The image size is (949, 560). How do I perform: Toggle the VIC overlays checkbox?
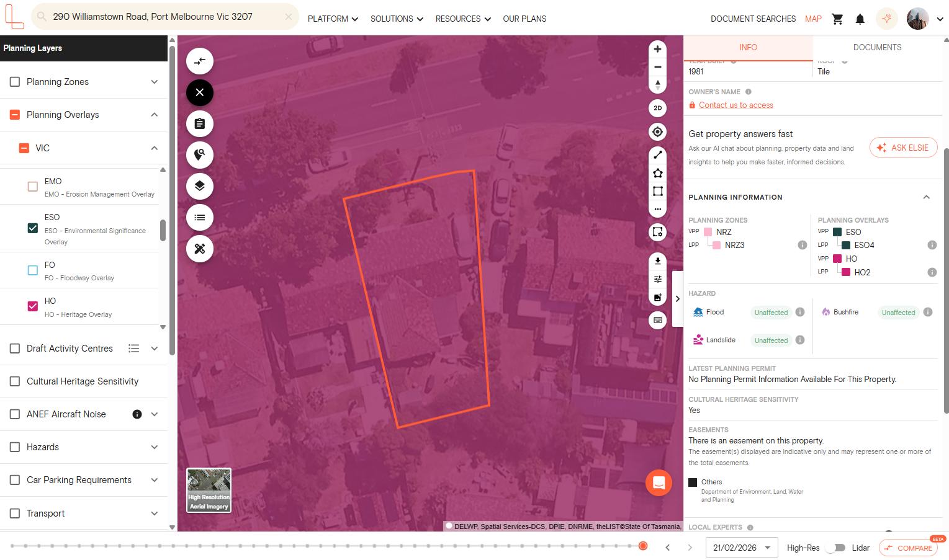[x=24, y=148]
